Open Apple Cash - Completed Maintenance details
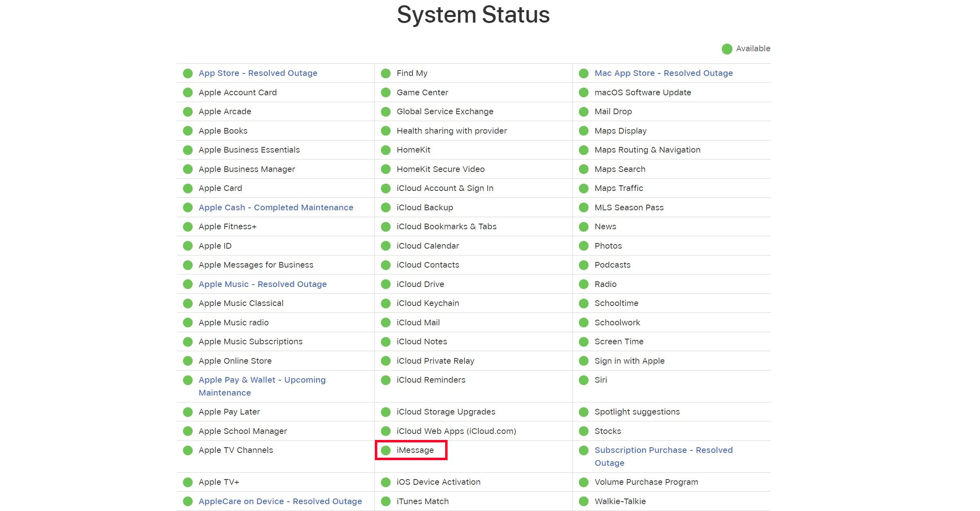This screenshot has width=980, height=511. tap(275, 207)
